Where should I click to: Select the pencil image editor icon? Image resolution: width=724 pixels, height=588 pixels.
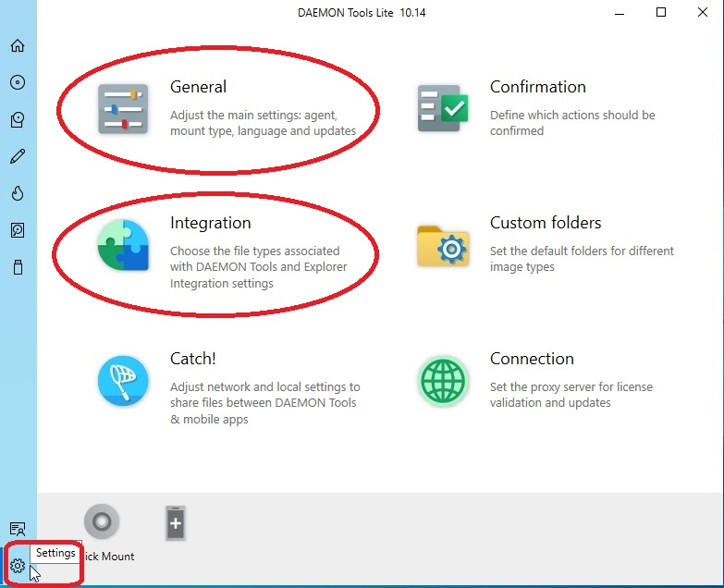coord(18,156)
